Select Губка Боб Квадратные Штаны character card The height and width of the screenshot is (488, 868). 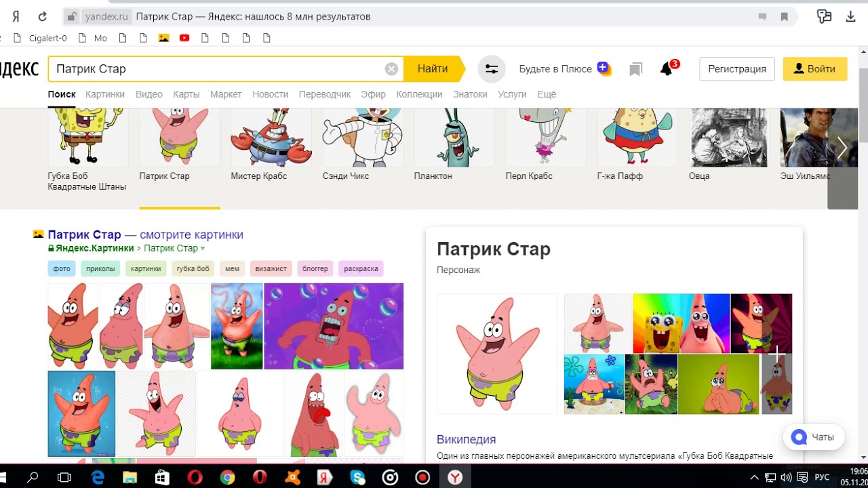click(87, 149)
